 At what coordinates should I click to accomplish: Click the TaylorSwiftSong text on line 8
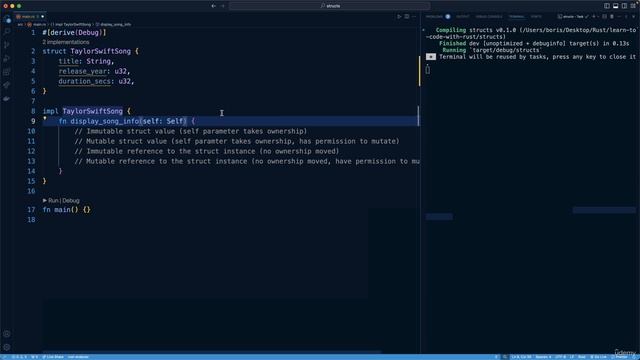(93, 111)
